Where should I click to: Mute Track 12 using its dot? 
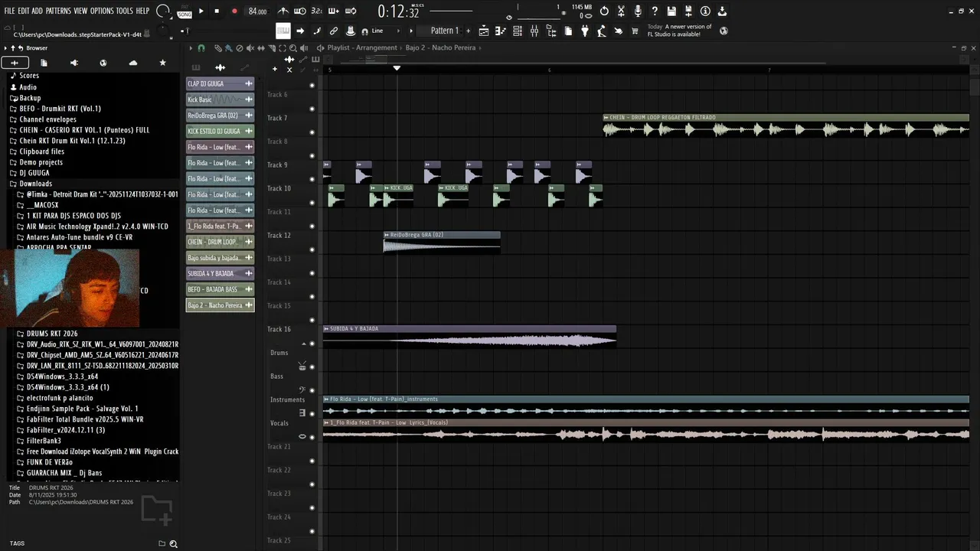(x=312, y=249)
